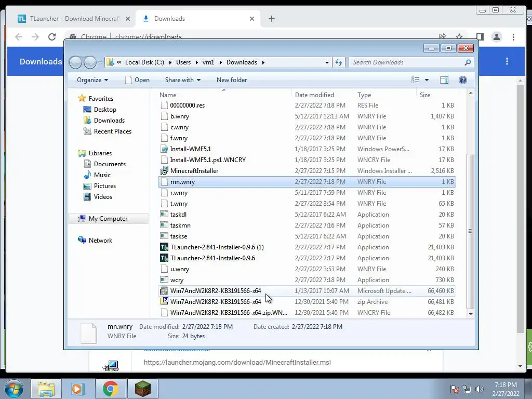Image resolution: width=532 pixels, height=399 pixels.
Task: Open Recent Places in navigation pane
Action: point(113,131)
